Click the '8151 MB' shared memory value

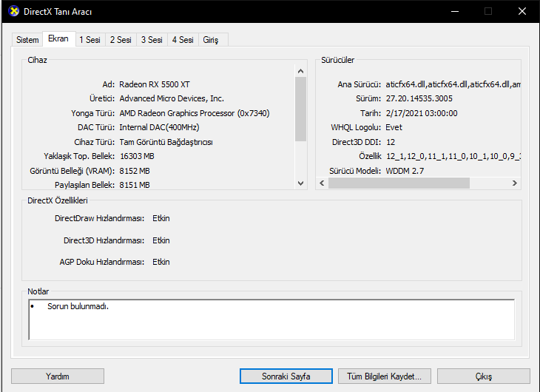coord(135,185)
